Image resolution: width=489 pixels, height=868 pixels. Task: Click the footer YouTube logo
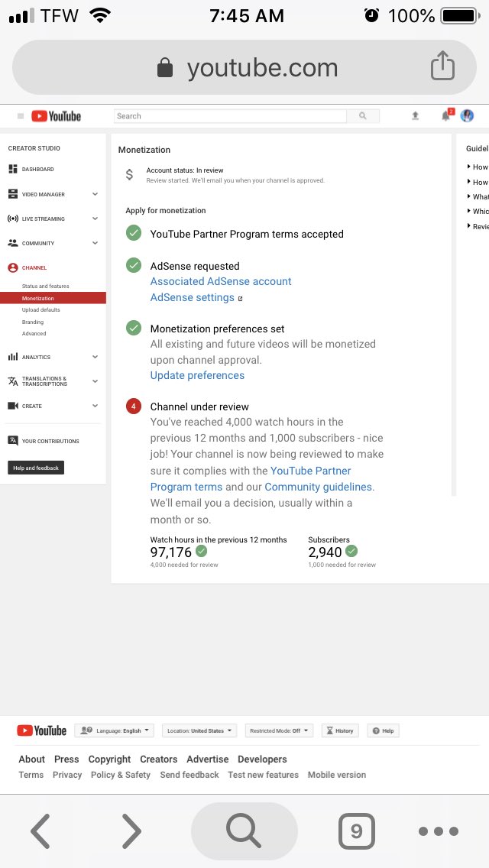41,730
